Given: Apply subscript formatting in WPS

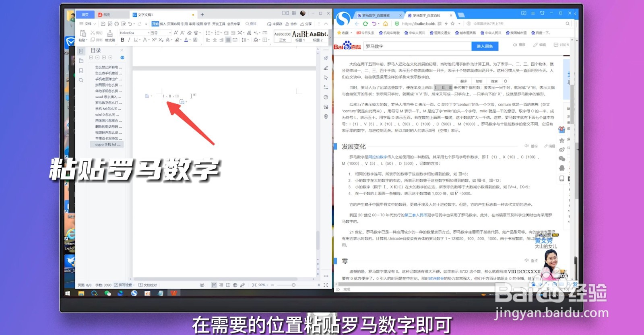Looking at the screenshot, I should coord(161,40).
